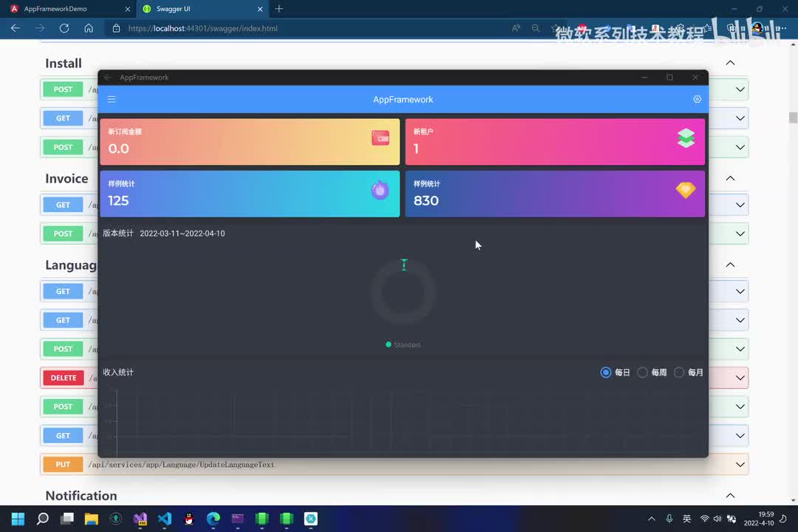Open QQ penguin app from taskbar
Screen dimensions: 798x532
pos(189,519)
